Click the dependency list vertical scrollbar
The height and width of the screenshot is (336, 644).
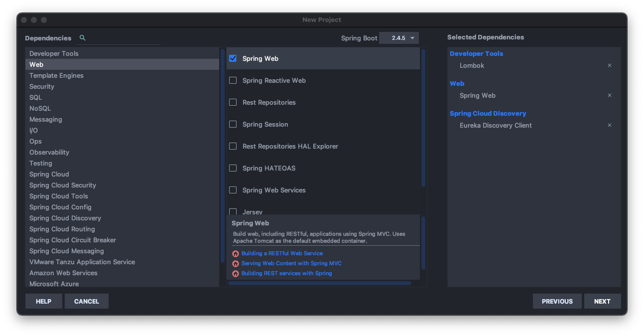coord(423,118)
